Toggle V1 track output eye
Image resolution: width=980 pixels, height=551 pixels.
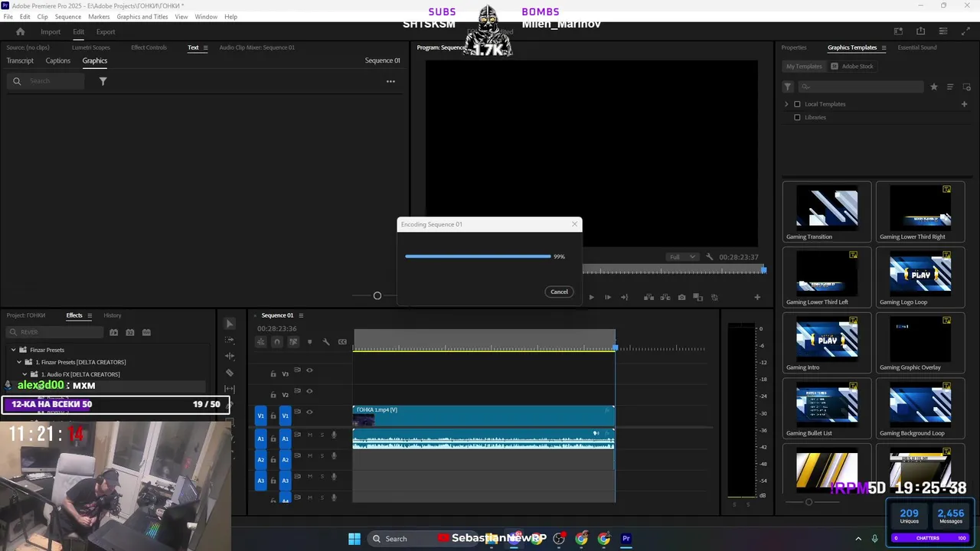(309, 412)
